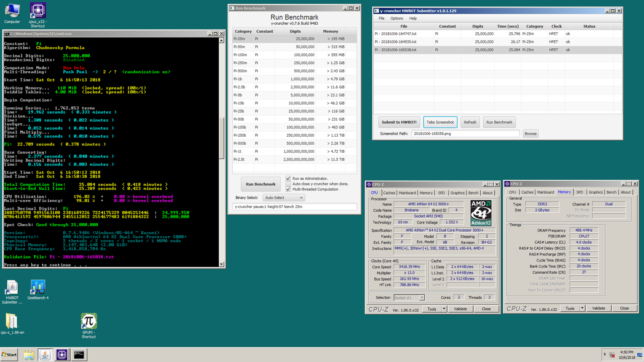Click Refresh in HWBOT Submitter
Screen dimensions: 644x362
tap(470, 122)
